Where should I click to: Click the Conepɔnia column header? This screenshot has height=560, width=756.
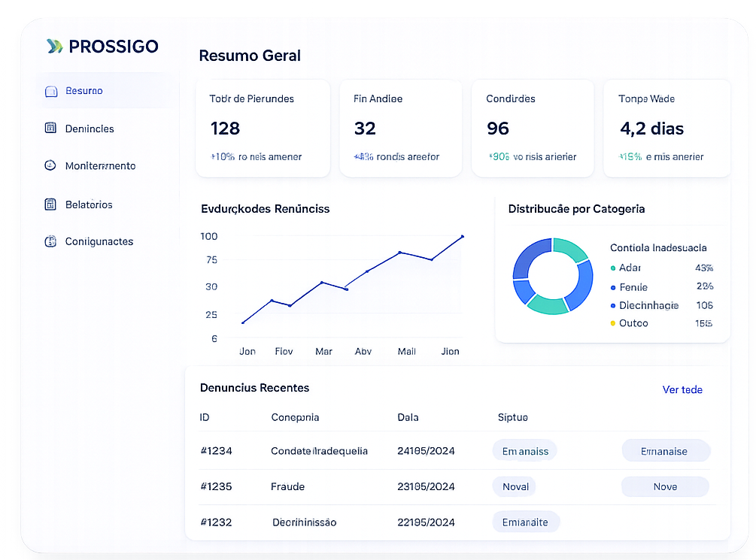pyautogui.click(x=295, y=417)
